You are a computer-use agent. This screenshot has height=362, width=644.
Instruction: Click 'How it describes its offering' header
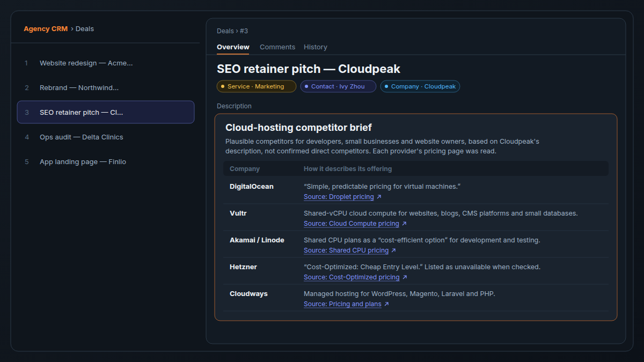(348, 169)
